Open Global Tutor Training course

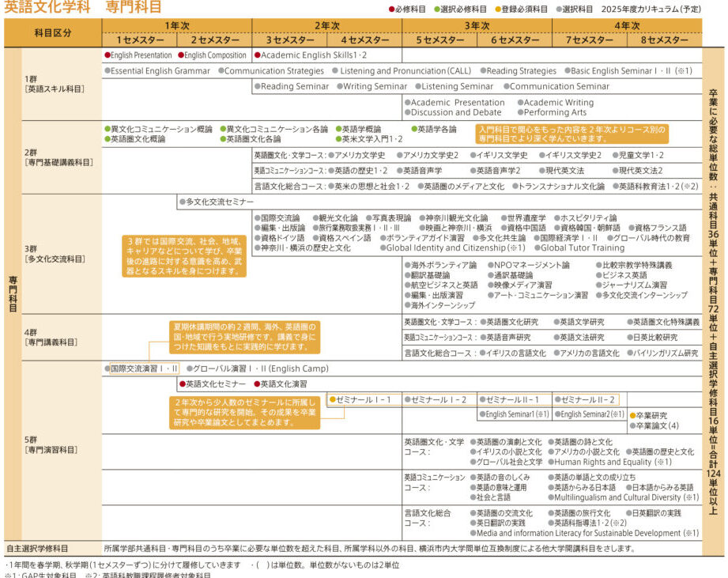582,247
